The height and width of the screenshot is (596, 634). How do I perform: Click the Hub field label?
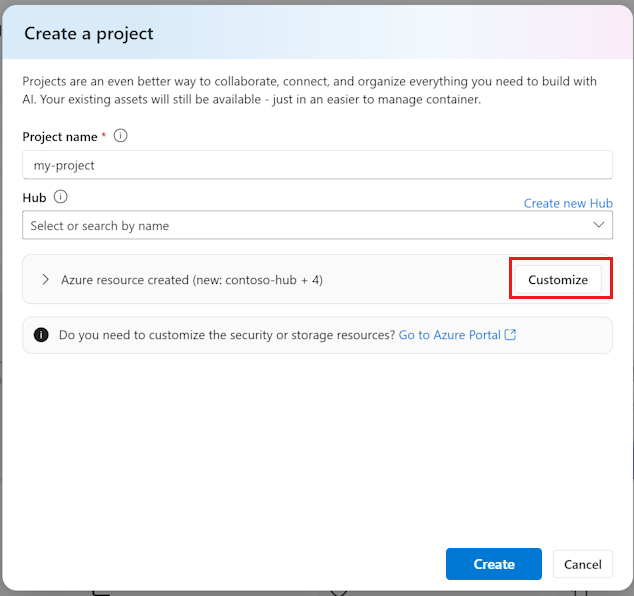click(x=34, y=198)
